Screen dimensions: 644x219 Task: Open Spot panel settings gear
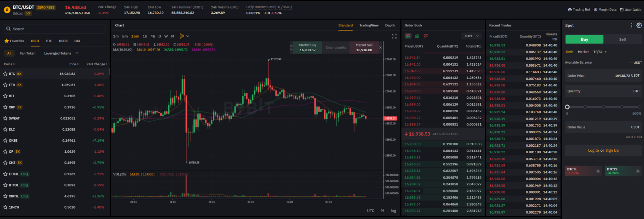639,25
